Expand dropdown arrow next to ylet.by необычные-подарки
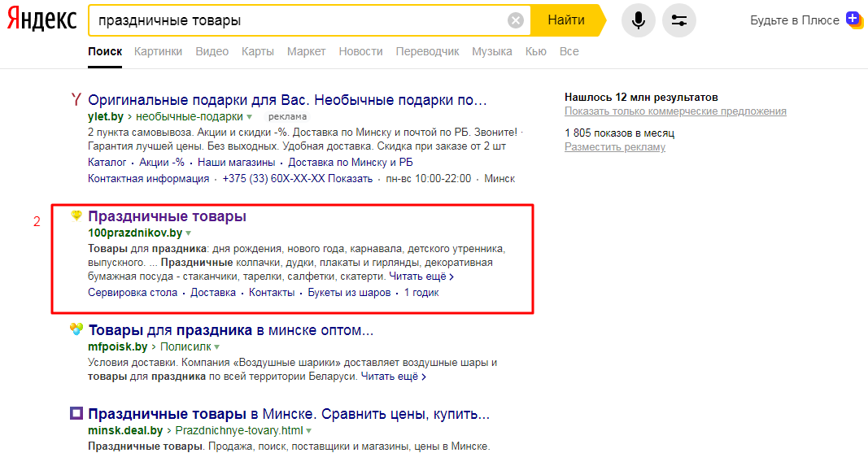Viewport: 868px width, 453px height. coord(249,117)
